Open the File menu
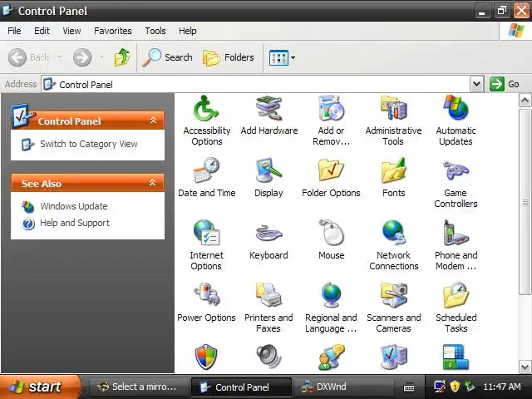Image resolution: width=532 pixels, height=399 pixels. pyautogui.click(x=14, y=31)
